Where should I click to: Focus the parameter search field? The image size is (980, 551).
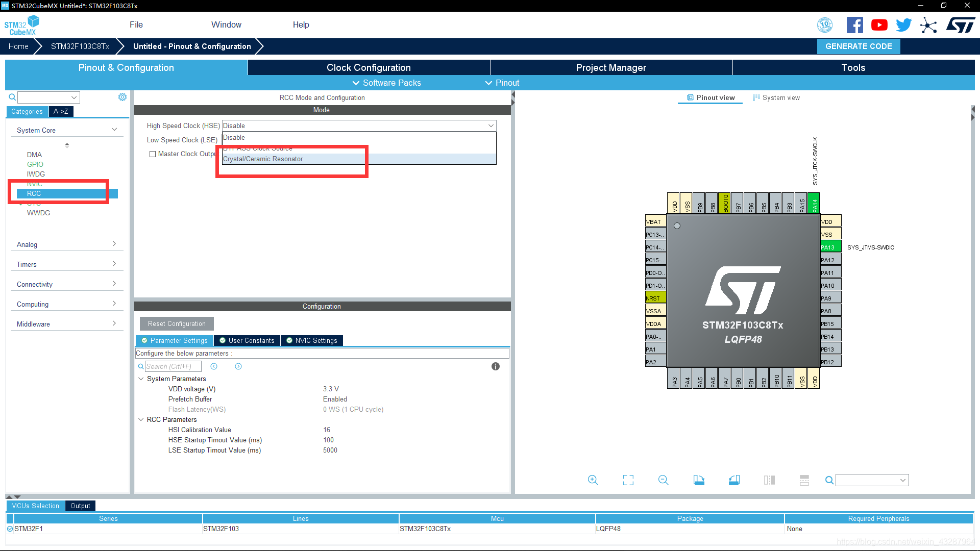(x=173, y=366)
